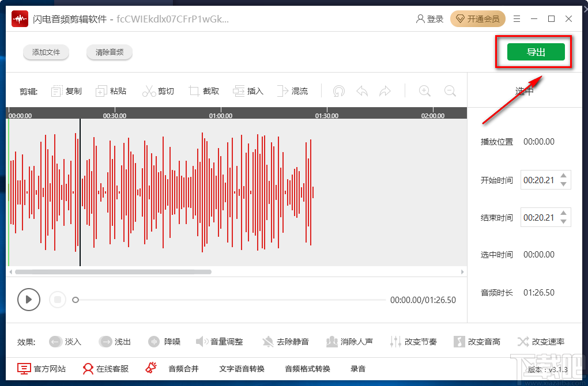
Task: Use the 截取 trim tool
Action: pyautogui.click(x=203, y=90)
